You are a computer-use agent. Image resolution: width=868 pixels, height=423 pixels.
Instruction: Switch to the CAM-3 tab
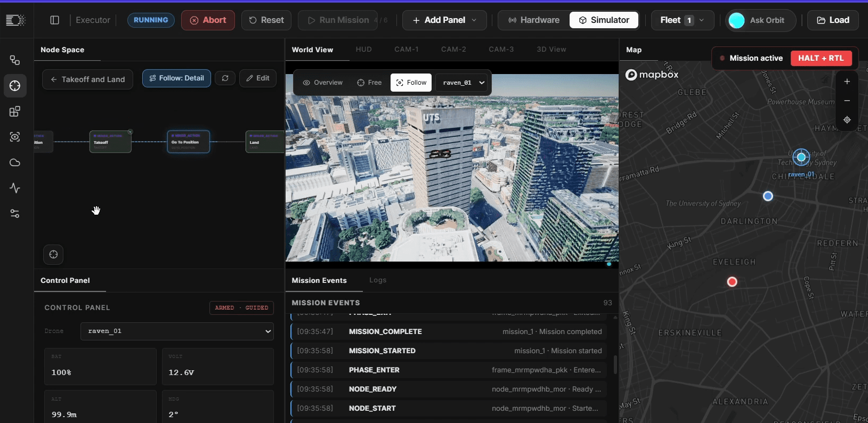pos(501,50)
